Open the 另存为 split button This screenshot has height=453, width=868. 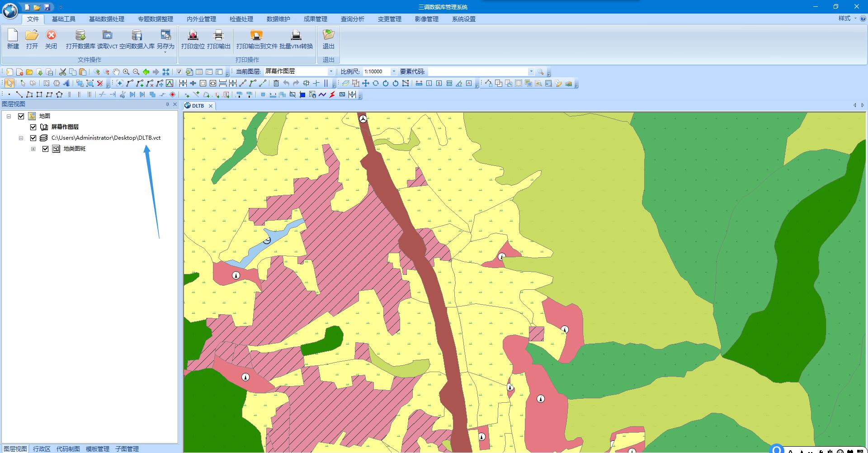165,41
